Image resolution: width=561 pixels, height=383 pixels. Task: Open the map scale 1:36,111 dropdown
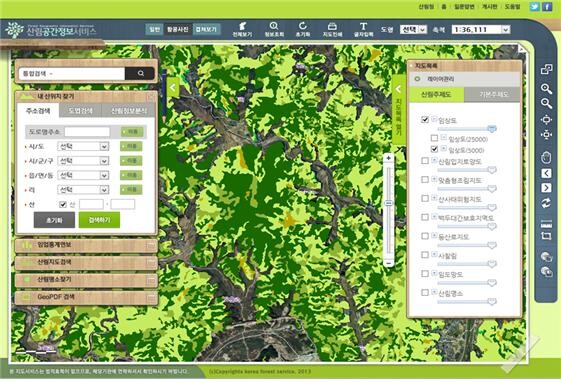coord(481,29)
